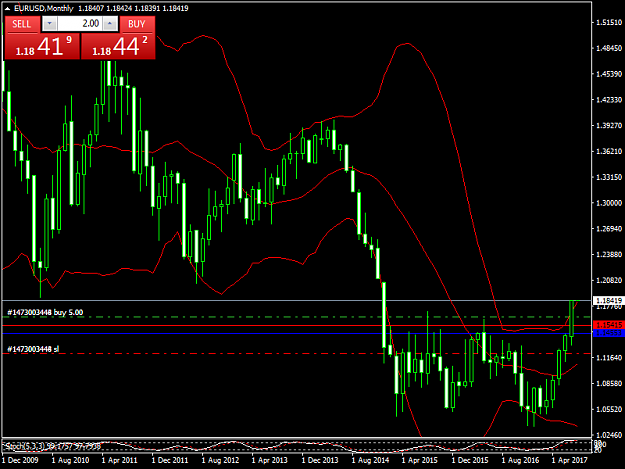Viewport: 625px width, 469px height.
Task: Click the 1.23880 price scale label
Action: (x=609, y=254)
